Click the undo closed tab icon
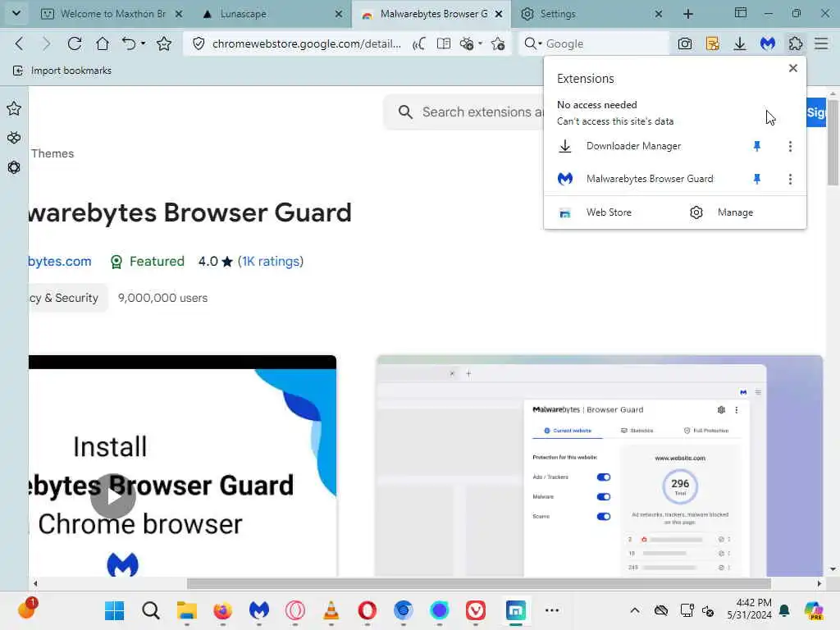840x630 pixels. coord(129,44)
